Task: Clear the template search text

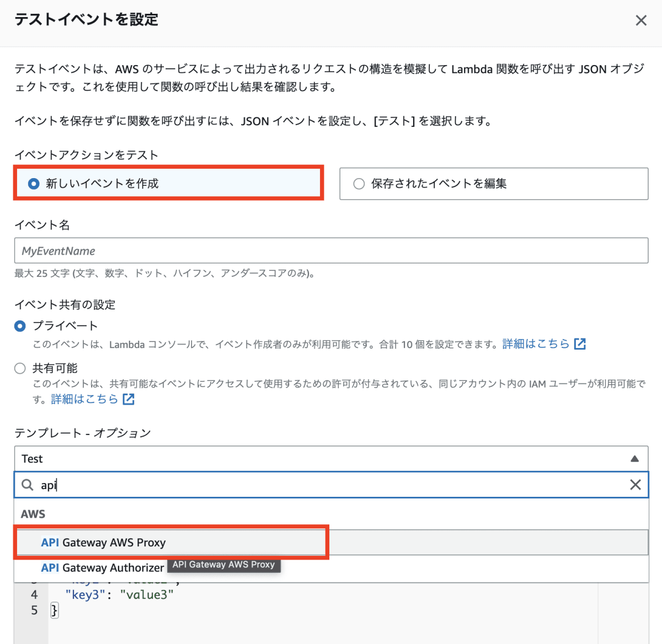Action: 636,485
